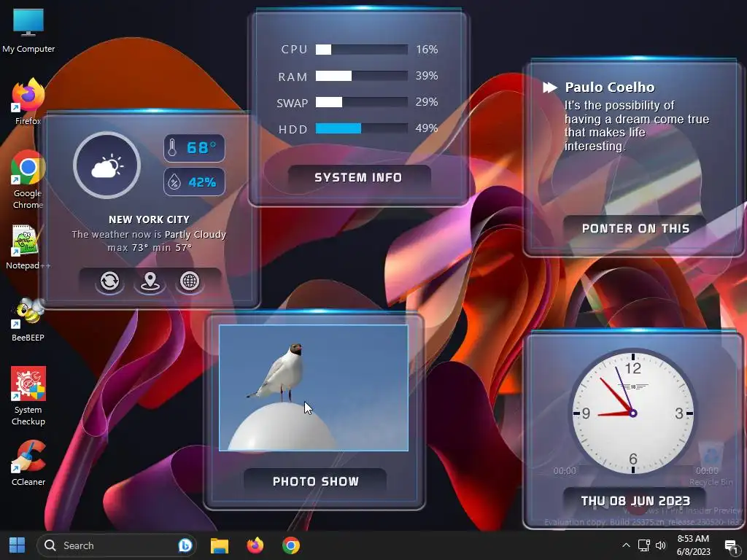
Task: Click the analog clock face
Action: pyautogui.click(x=632, y=413)
